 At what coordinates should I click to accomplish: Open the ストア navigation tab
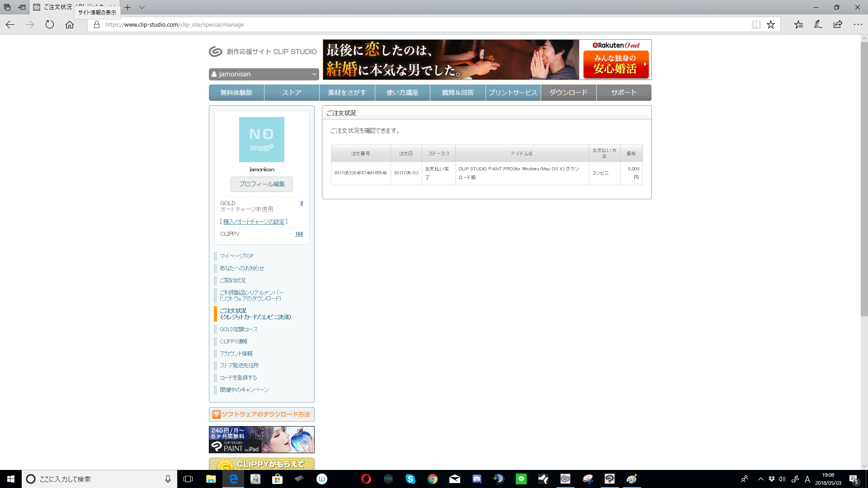point(292,93)
